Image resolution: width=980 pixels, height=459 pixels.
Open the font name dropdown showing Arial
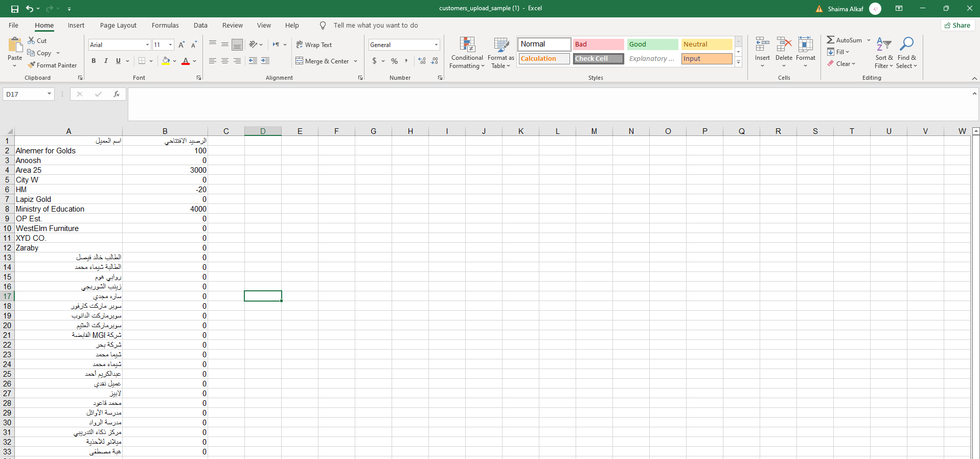(x=147, y=45)
